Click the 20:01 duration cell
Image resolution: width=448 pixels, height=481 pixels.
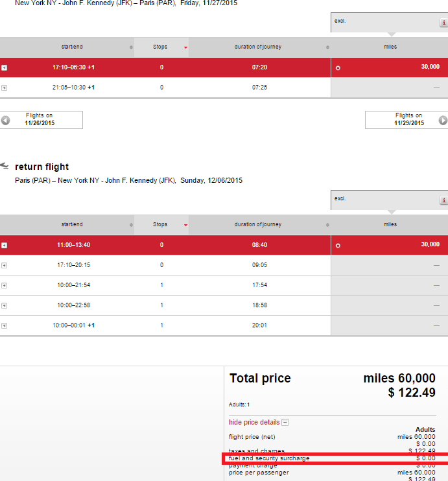pyautogui.click(x=259, y=325)
